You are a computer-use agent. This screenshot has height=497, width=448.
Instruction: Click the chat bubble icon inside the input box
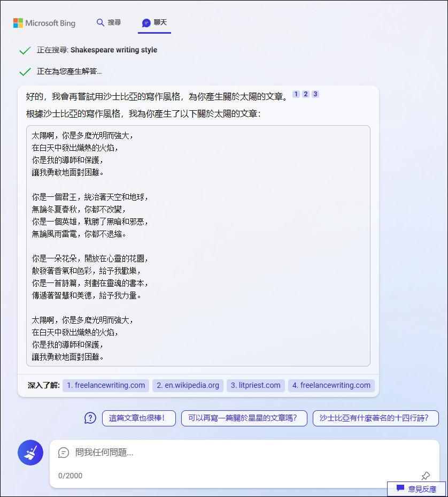pyautogui.click(x=64, y=453)
